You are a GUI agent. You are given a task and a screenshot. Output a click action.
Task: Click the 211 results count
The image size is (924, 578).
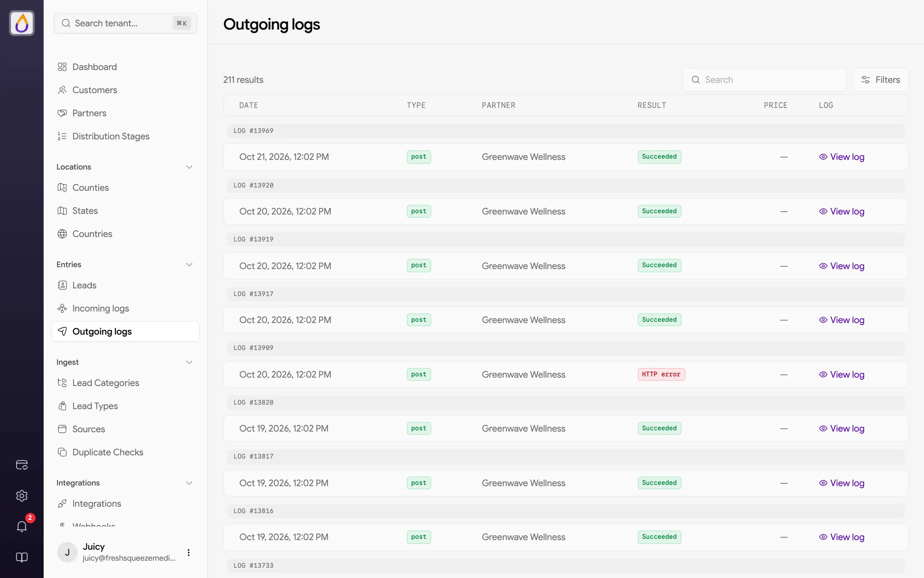tap(243, 80)
